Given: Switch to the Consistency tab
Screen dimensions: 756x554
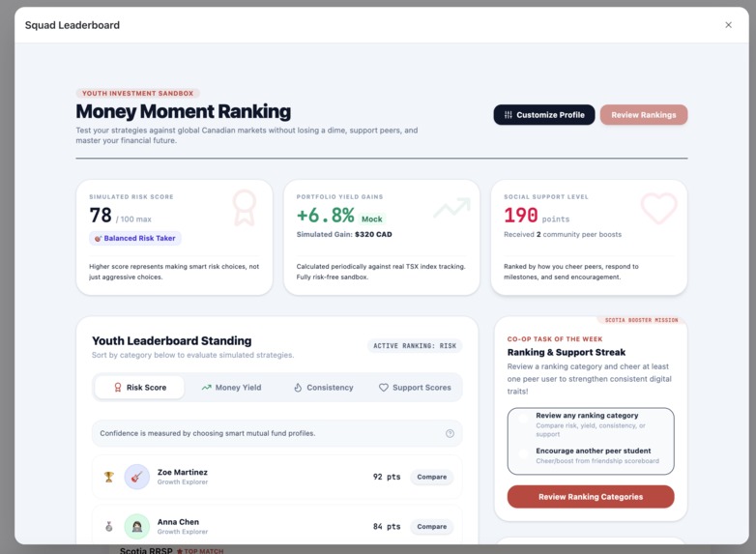Looking at the screenshot, I should pos(324,387).
